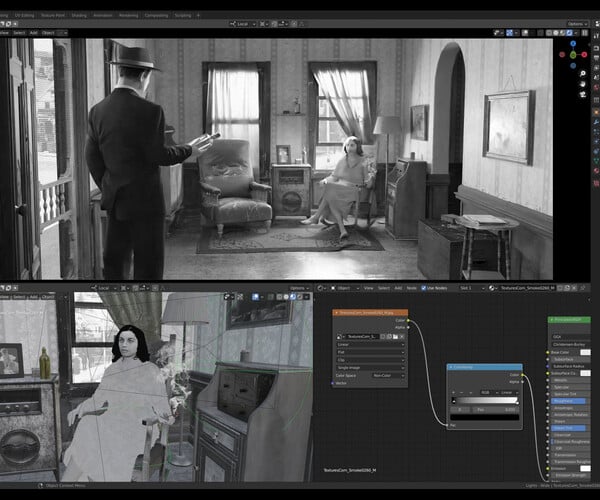Image resolution: width=600 pixels, height=500 pixels.
Task: Click the plus icon in the ColorRamp node
Action: click(453, 393)
